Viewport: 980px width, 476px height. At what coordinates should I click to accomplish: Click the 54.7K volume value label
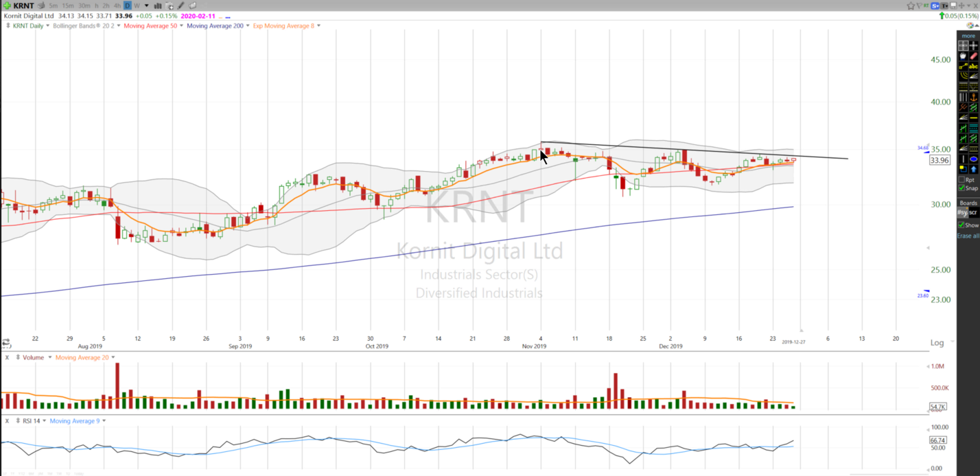pos(938,407)
